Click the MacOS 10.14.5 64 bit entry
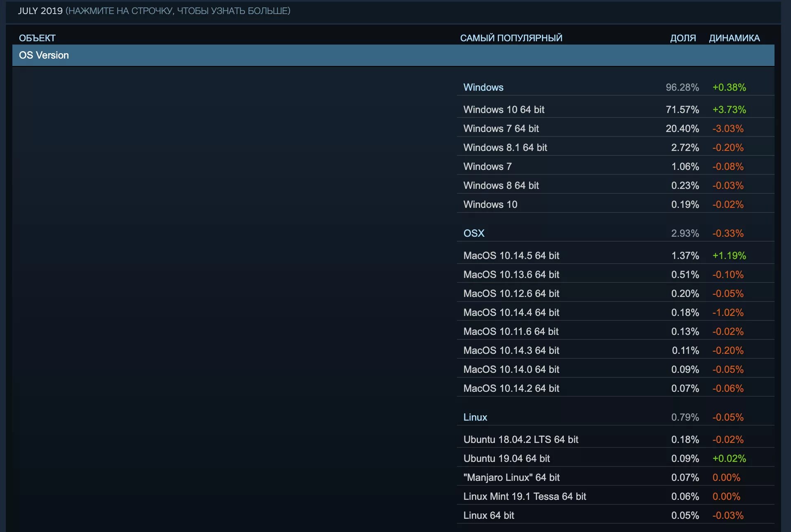 [x=615, y=256]
